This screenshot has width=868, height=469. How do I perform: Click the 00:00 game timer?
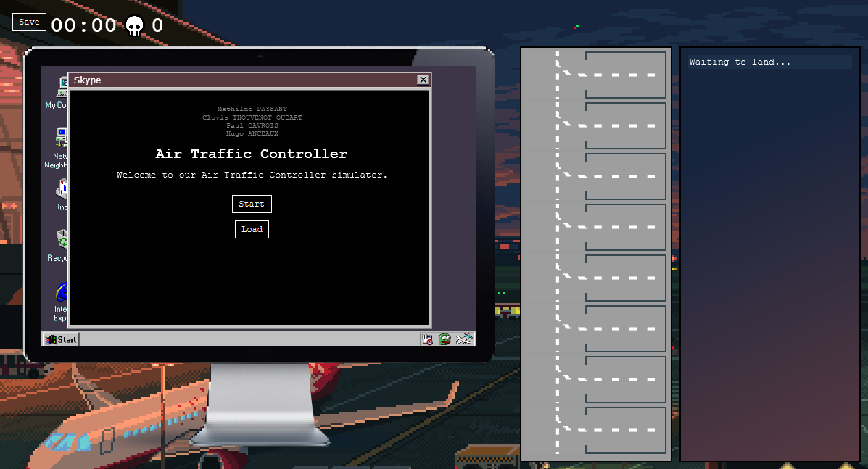85,24
